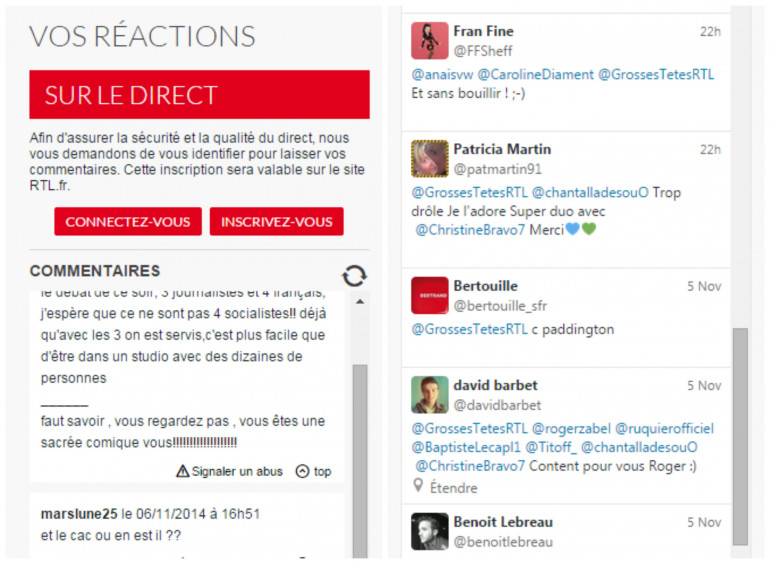Open the @anaisvw mention link
The image size is (770, 564).
click(441, 75)
